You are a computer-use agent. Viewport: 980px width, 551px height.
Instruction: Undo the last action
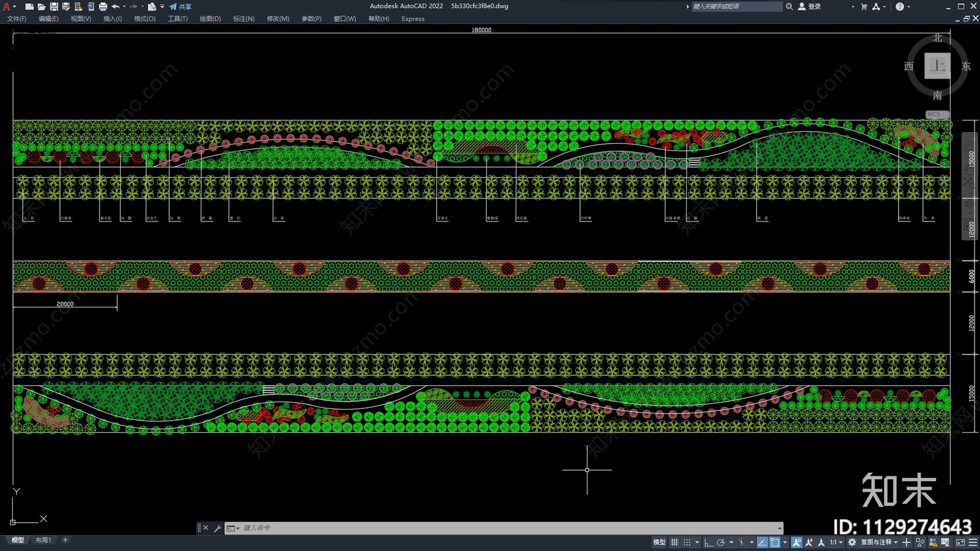(115, 7)
